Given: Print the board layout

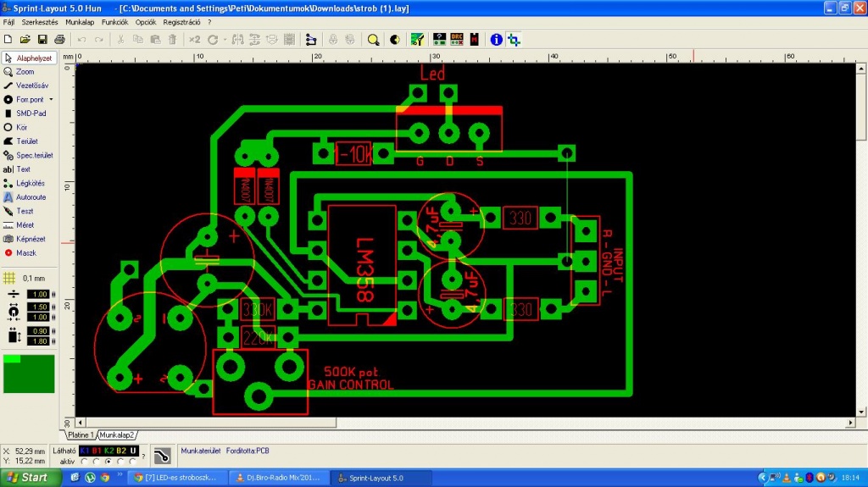Looking at the screenshot, I should pos(59,39).
